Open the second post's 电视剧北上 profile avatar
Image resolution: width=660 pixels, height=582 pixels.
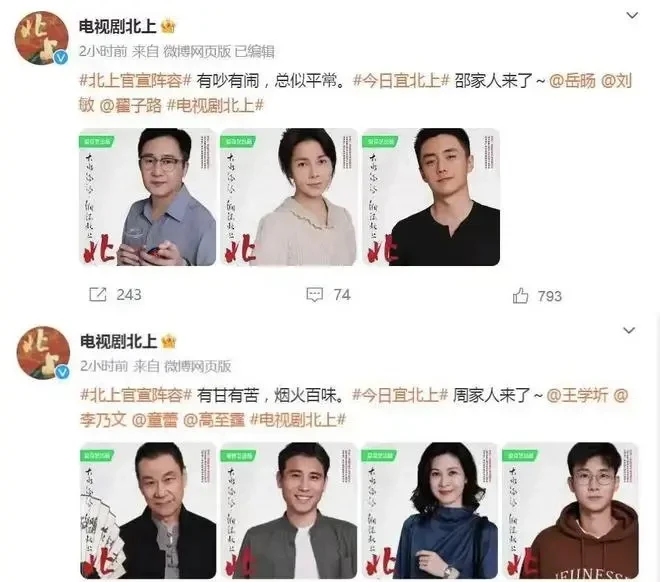coord(43,353)
